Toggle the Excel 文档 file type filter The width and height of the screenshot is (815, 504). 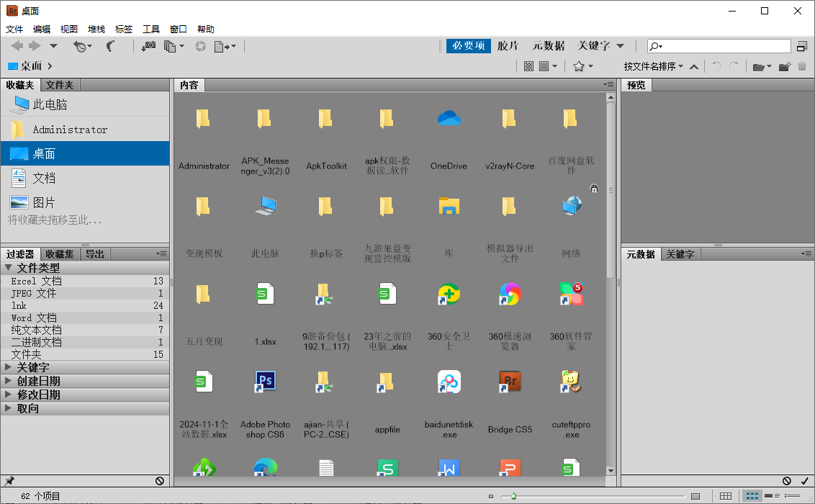37,282
